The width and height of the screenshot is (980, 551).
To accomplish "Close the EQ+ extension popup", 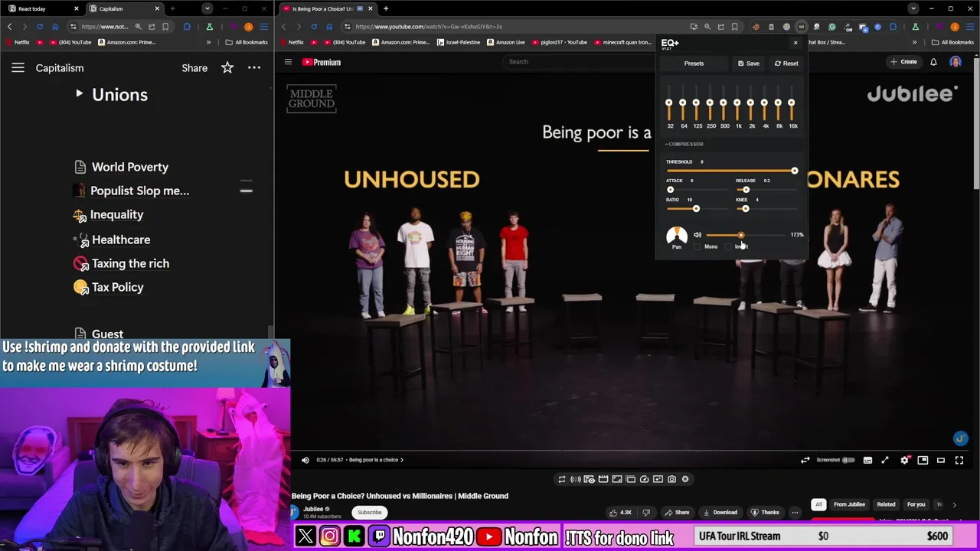I will (x=795, y=43).
